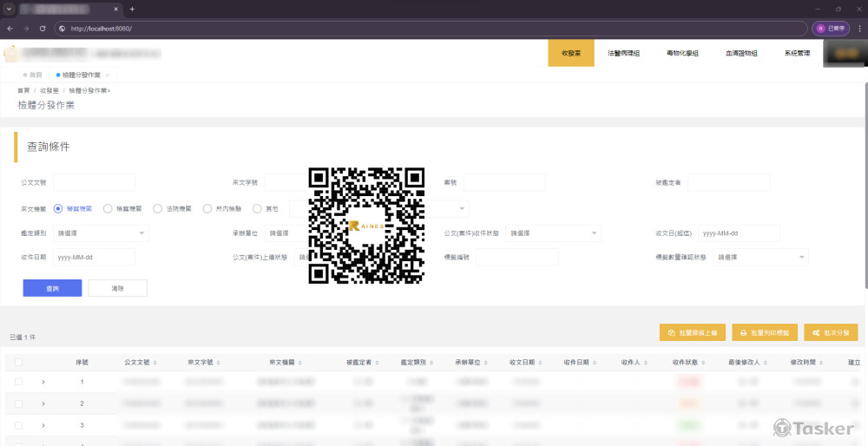Screen dimensions: 868x446
Task: Expand row 1 details chevron
Action: point(43,382)
